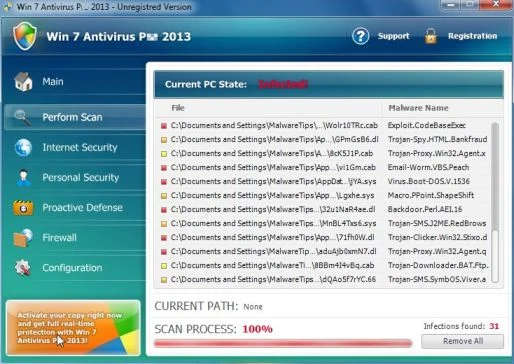The width and height of the screenshot is (514, 364).
Task: Click the Firewall folder-globe icon
Action: [x=23, y=238]
